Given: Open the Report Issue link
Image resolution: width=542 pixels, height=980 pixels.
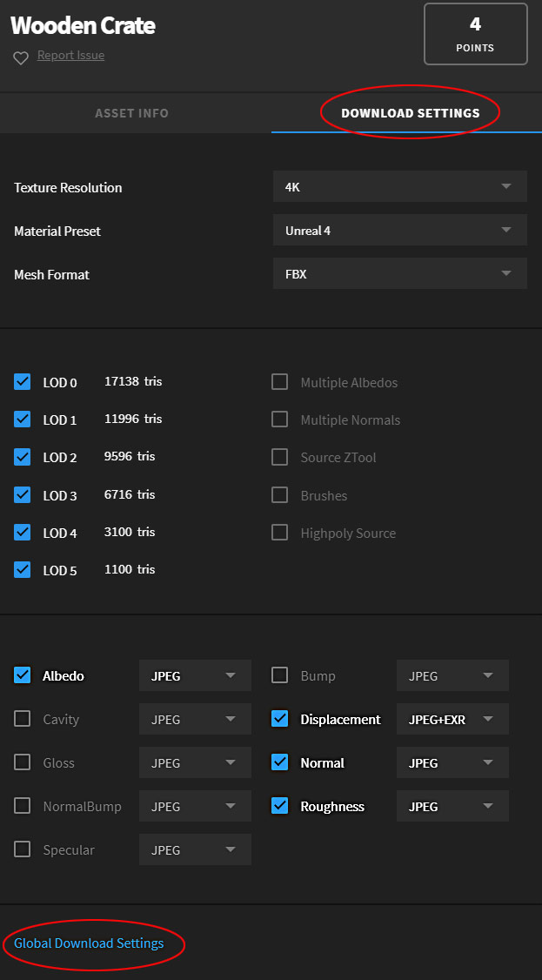Looking at the screenshot, I should pyautogui.click(x=70, y=56).
